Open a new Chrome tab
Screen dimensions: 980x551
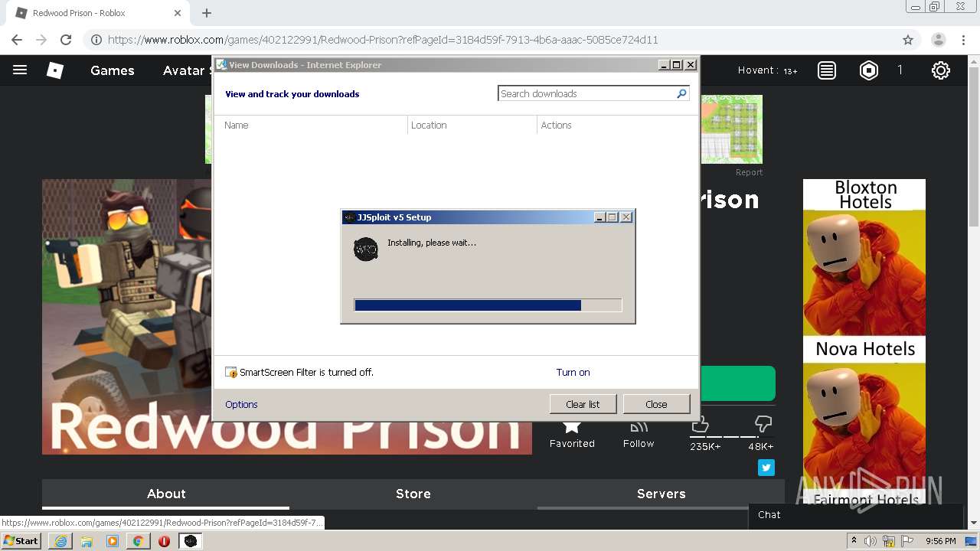pyautogui.click(x=207, y=13)
